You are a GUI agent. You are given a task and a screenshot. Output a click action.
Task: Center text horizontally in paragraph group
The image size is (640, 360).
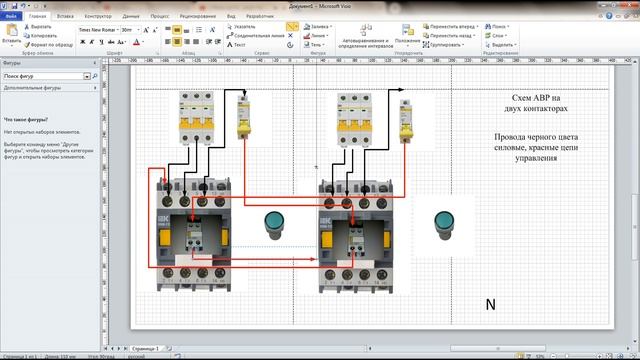tap(177, 42)
